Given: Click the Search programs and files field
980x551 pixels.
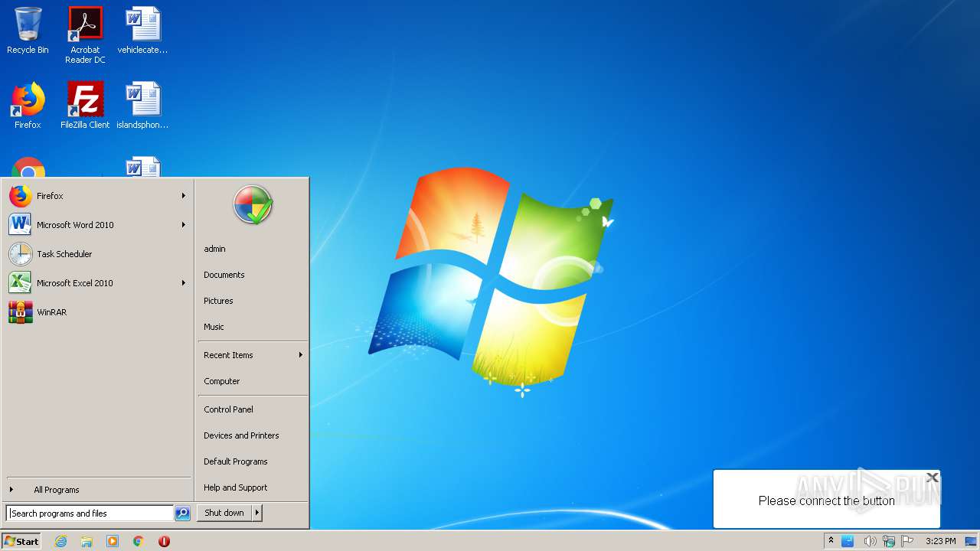Looking at the screenshot, I should [x=90, y=514].
